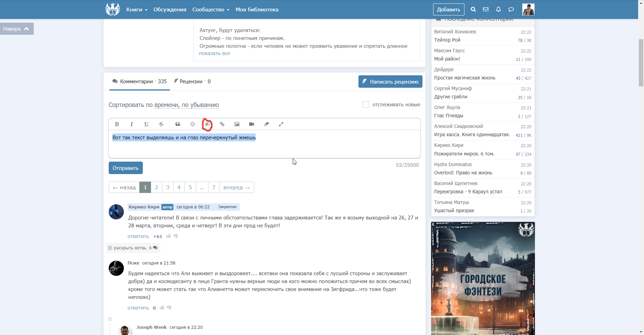Expand the comment branch 'раскрыть ветвь'
644x335 pixels.
coord(130,248)
